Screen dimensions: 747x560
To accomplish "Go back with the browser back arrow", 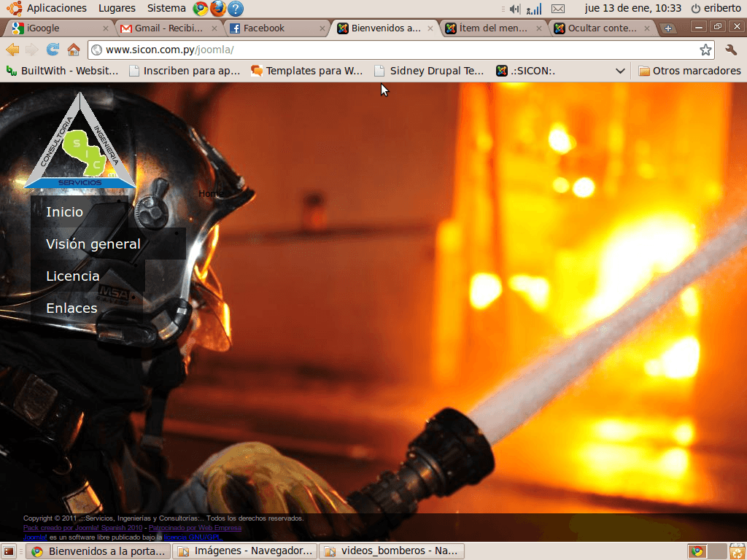I will tap(12, 50).
